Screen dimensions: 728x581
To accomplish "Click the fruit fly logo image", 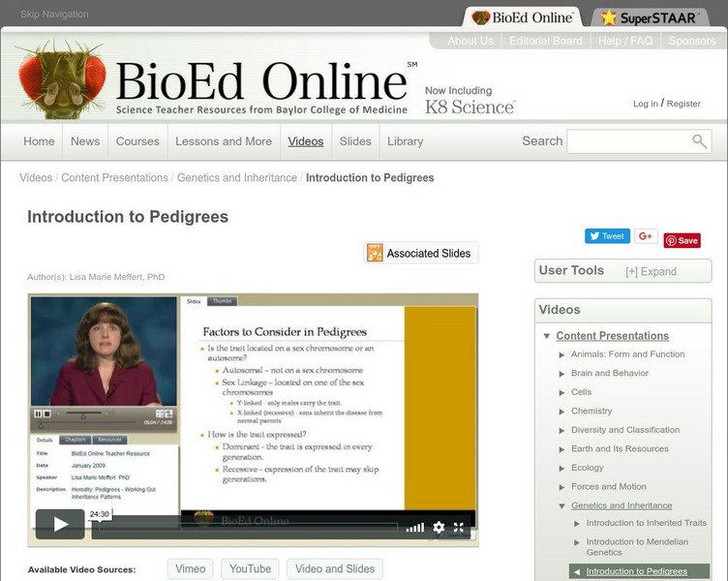I will [61, 79].
